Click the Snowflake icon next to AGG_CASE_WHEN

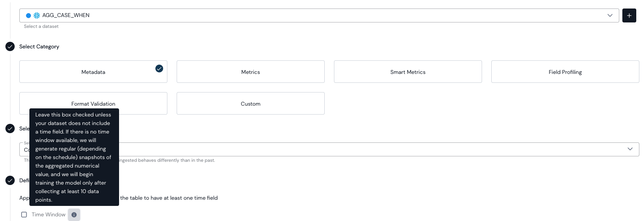click(37, 15)
